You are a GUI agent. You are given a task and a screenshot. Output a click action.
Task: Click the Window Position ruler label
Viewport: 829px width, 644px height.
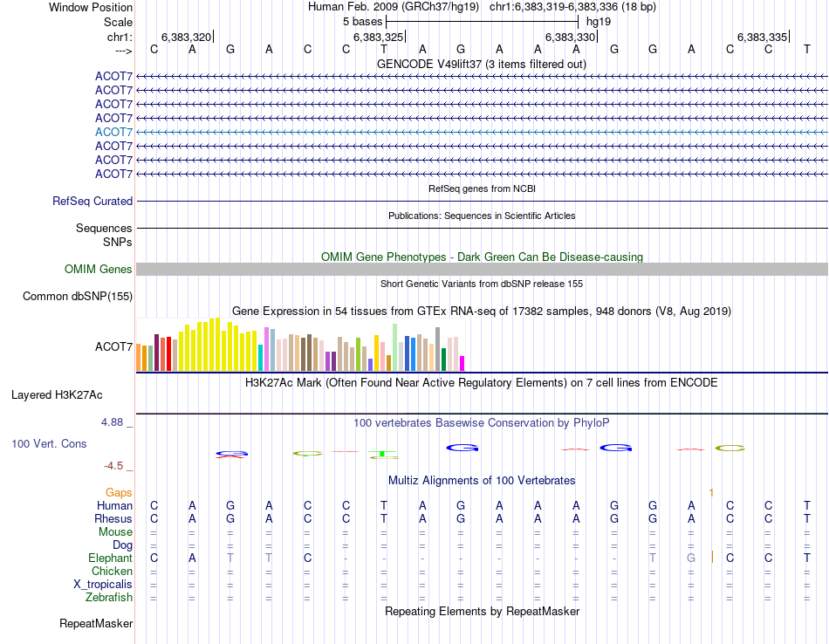point(91,7)
